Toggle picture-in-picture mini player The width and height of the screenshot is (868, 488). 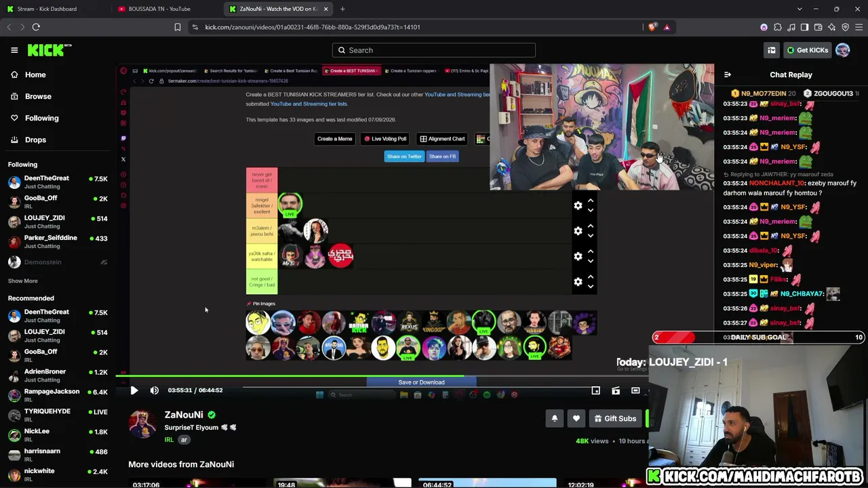595,390
